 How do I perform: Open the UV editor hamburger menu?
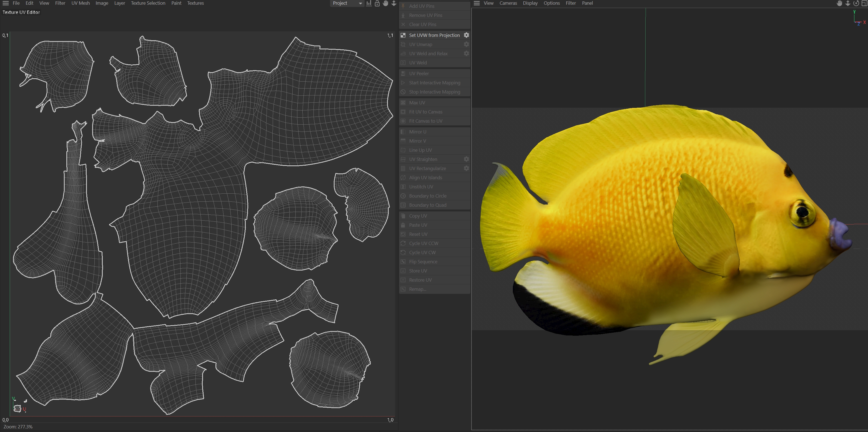click(x=6, y=3)
